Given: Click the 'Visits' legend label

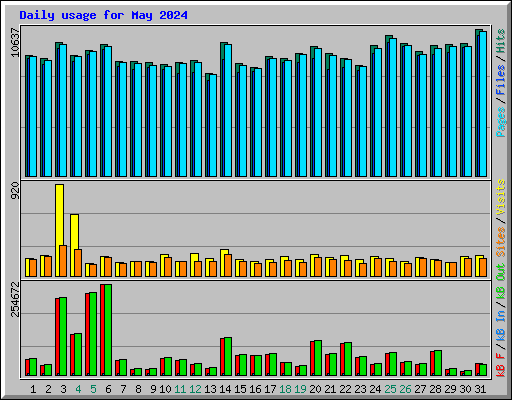Looking at the screenshot, I should point(501,197).
